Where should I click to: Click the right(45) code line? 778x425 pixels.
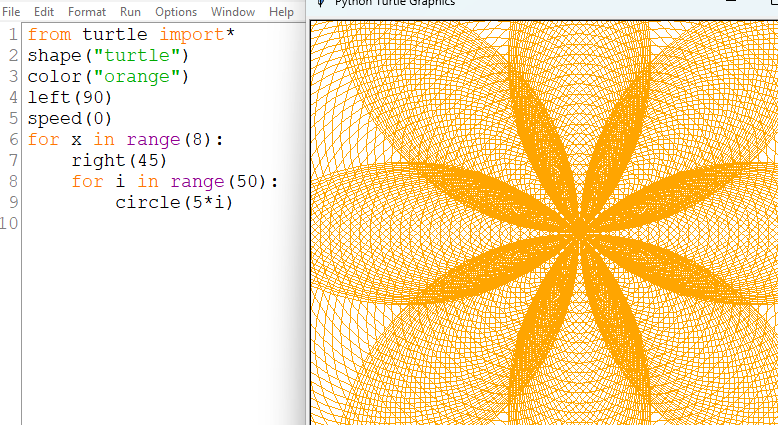coord(120,160)
